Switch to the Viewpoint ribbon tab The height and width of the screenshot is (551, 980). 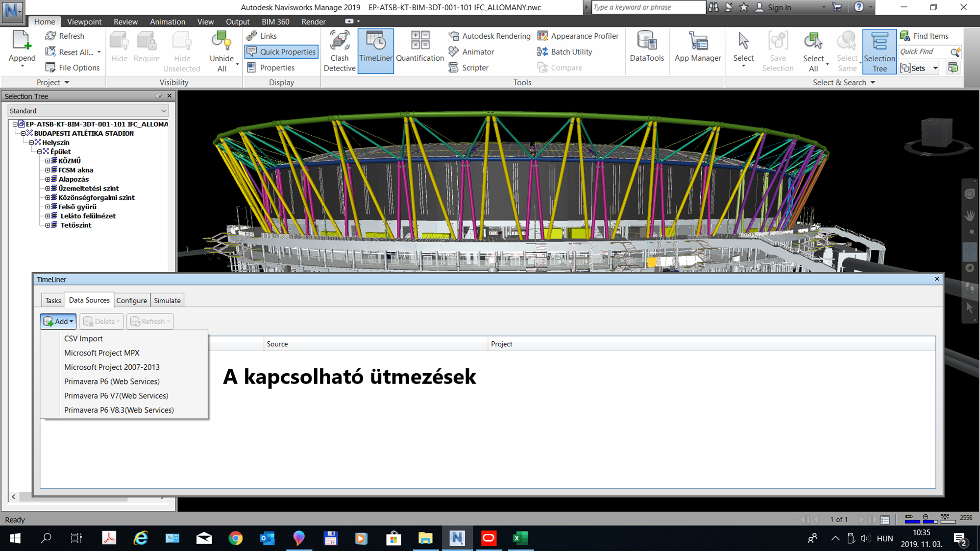84,22
